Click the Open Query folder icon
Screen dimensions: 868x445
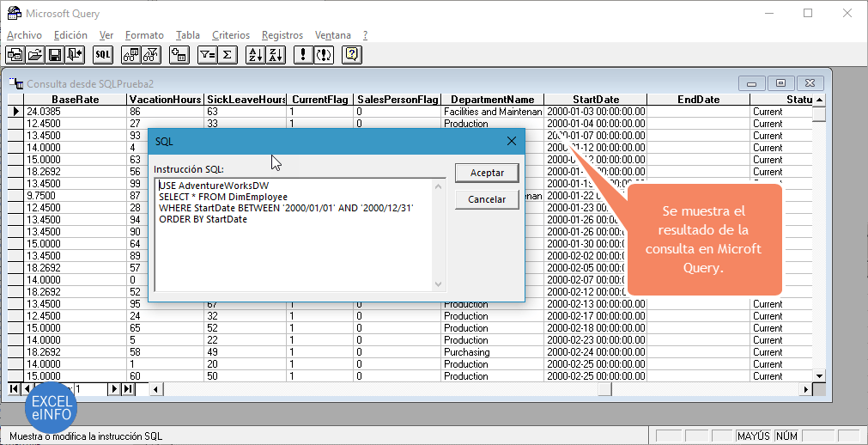[35, 54]
